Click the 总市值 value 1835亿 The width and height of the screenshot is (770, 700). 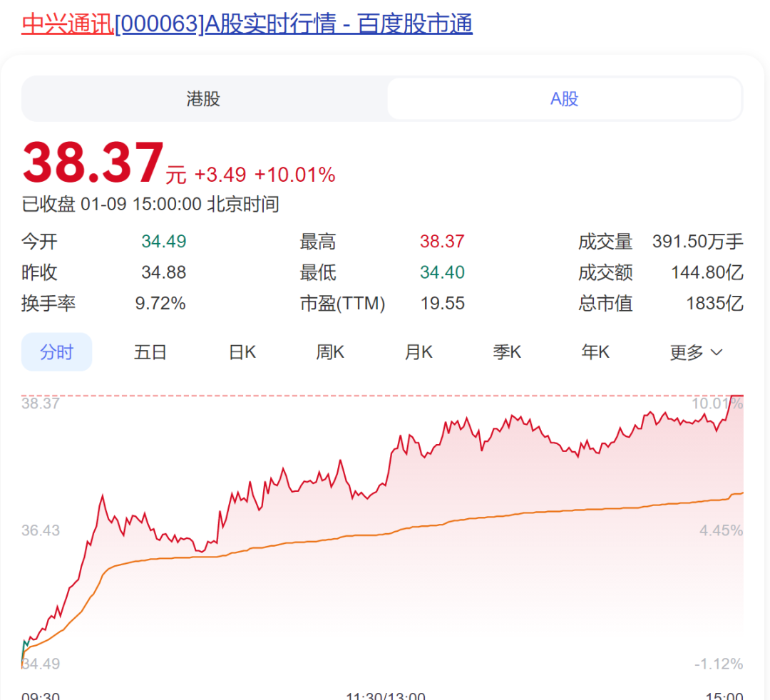point(714,304)
